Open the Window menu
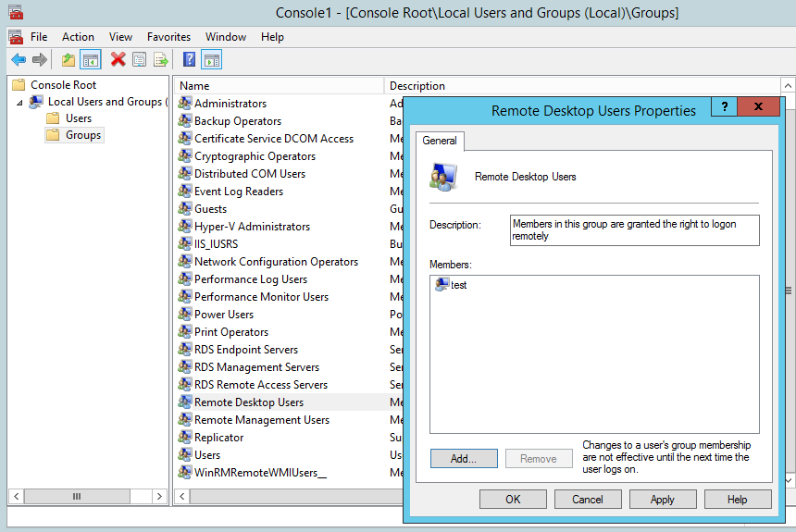The image size is (796, 532). coord(226,37)
